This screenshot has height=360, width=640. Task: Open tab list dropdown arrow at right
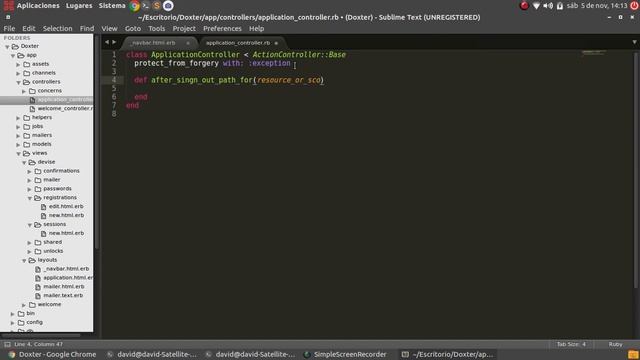tap(634, 42)
